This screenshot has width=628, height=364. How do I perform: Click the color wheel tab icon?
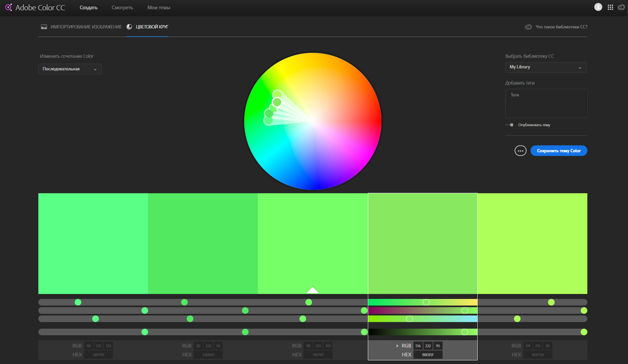[129, 27]
